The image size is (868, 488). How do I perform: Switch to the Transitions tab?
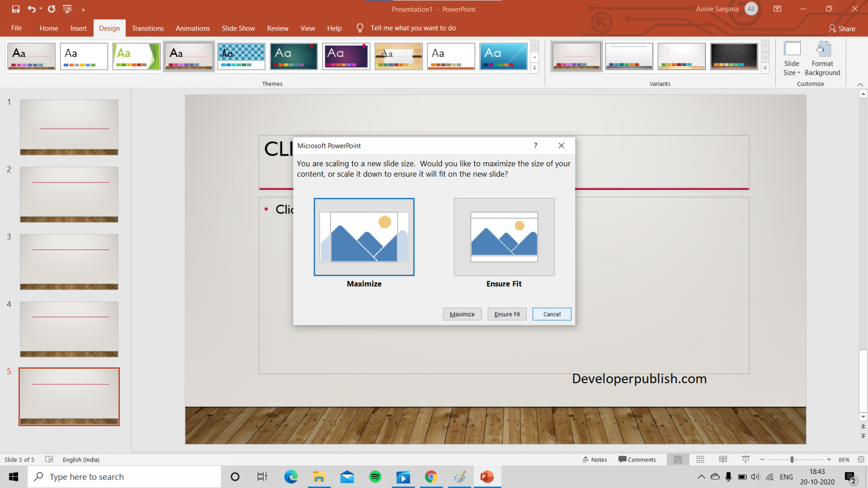point(148,28)
